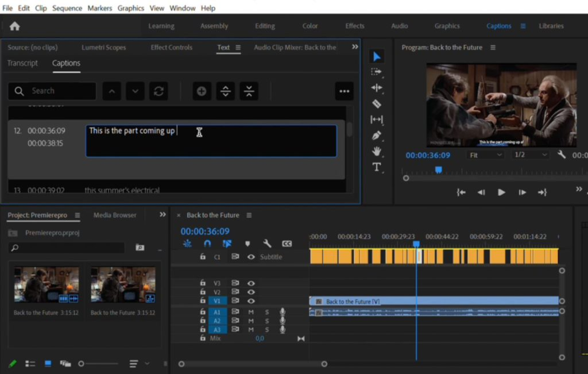Mute the A1 audio track
The width and height of the screenshot is (588, 374).
tap(251, 312)
